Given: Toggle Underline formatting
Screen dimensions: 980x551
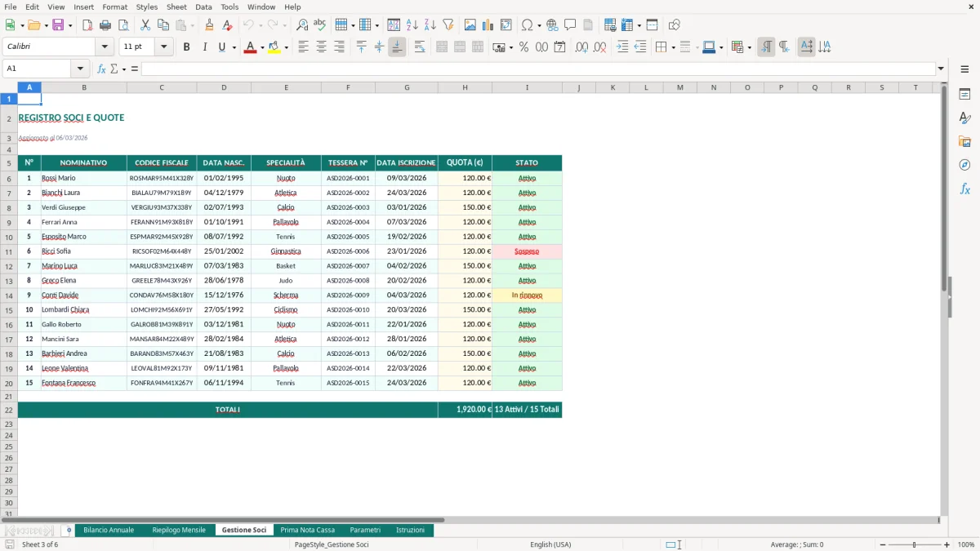Looking at the screenshot, I should coord(221,47).
